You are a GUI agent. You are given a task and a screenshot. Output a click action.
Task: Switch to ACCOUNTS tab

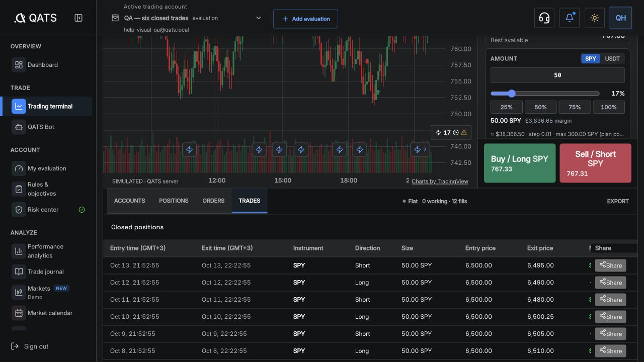point(130,201)
